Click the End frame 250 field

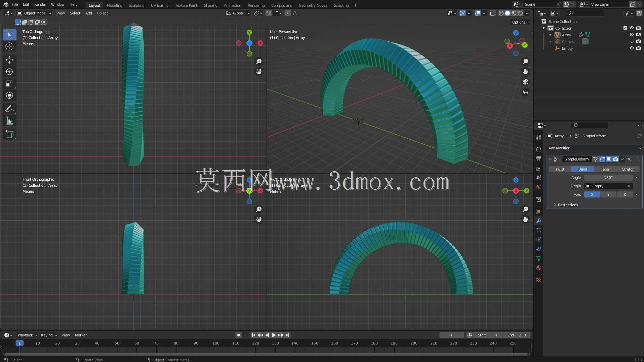pos(517,335)
